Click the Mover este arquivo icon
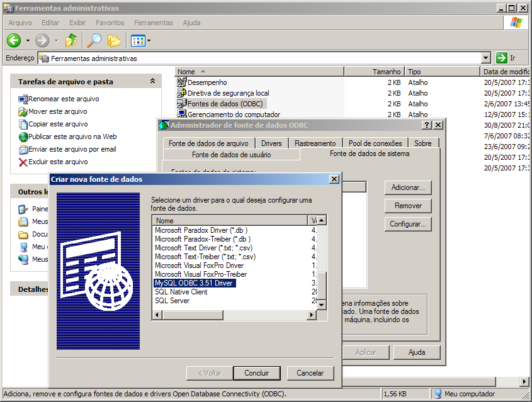 point(23,111)
